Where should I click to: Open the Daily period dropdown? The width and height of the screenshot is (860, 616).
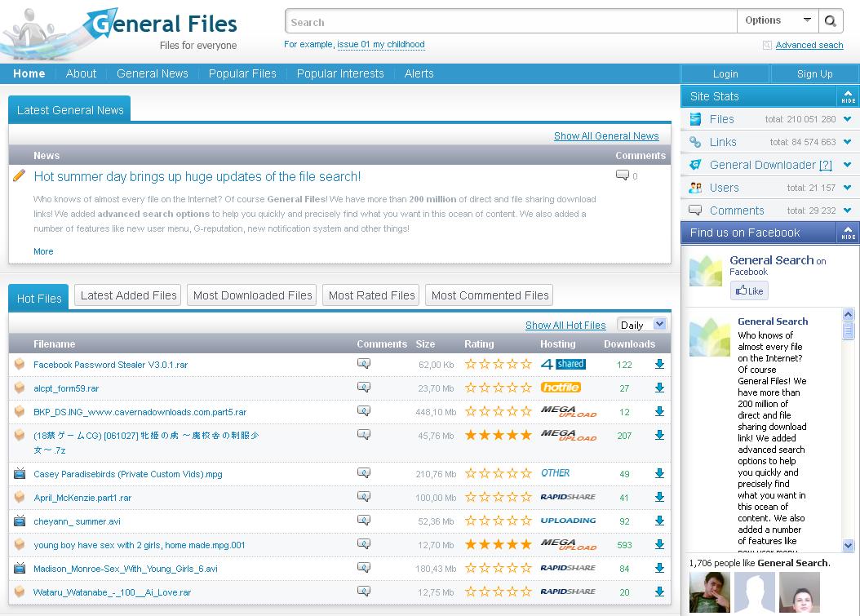point(642,325)
